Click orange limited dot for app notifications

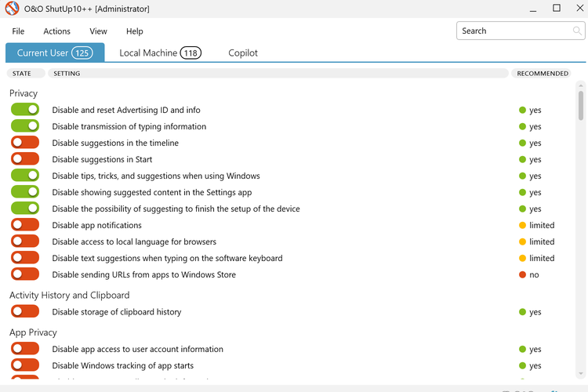522,226
